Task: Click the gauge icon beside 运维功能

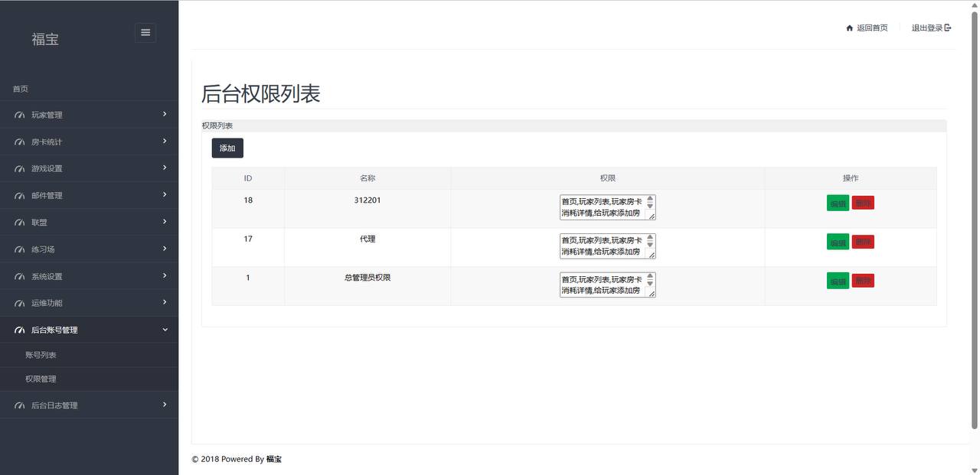Action: coord(20,304)
